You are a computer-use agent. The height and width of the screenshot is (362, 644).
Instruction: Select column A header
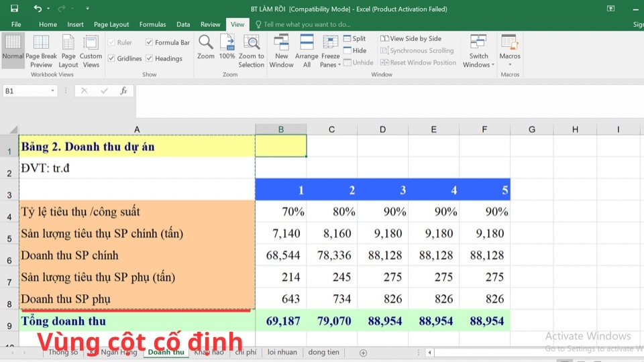137,129
